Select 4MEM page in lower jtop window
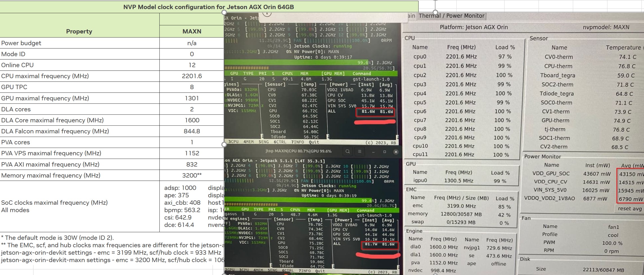644x275 pixels. click(258, 270)
